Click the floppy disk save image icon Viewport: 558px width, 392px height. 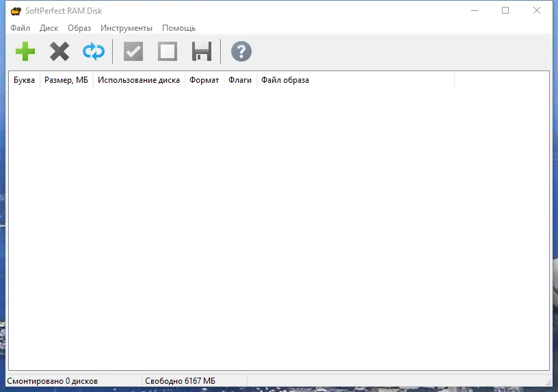tap(202, 51)
